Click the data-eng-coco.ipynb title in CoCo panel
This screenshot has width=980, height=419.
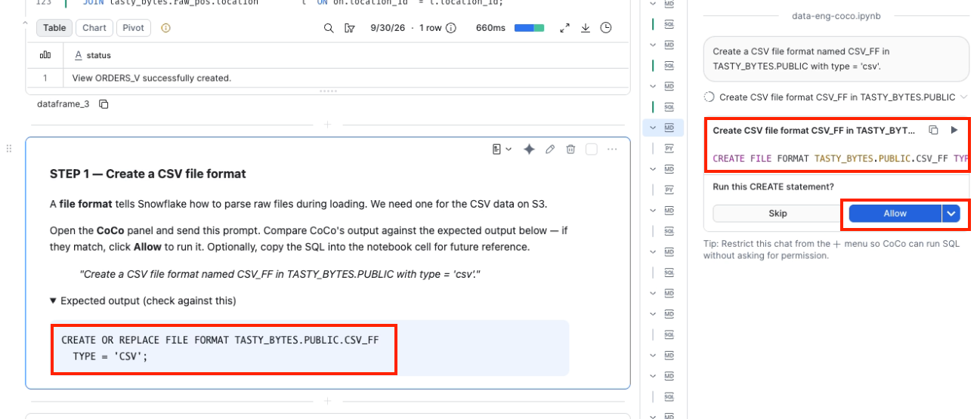tap(836, 16)
